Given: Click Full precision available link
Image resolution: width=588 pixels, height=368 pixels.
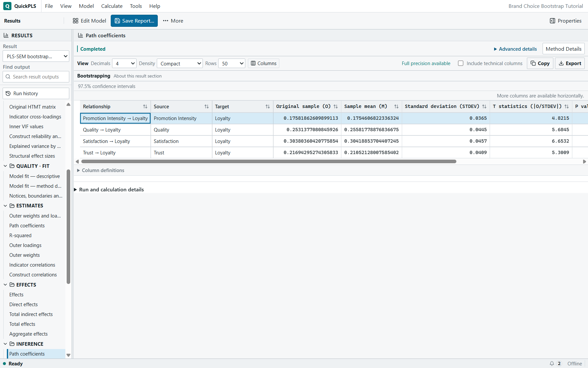Looking at the screenshot, I should 426,63.
